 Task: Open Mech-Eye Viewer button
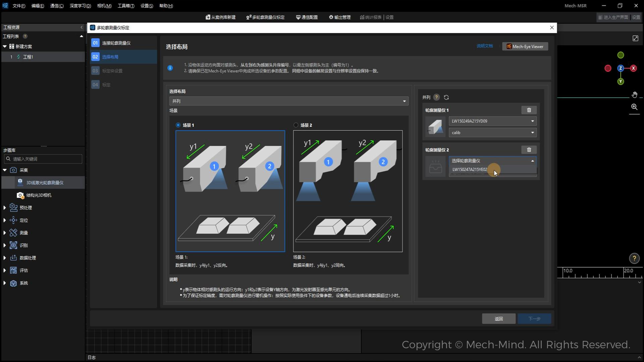pos(525,47)
